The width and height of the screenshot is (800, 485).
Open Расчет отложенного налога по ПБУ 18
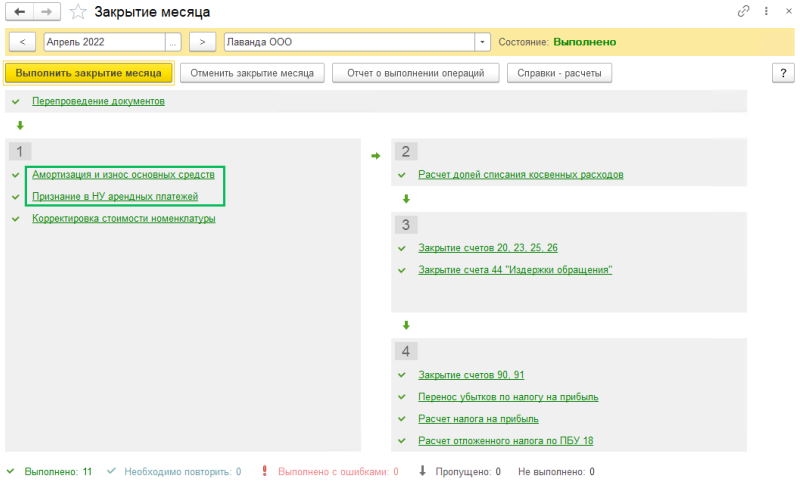[506, 441]
